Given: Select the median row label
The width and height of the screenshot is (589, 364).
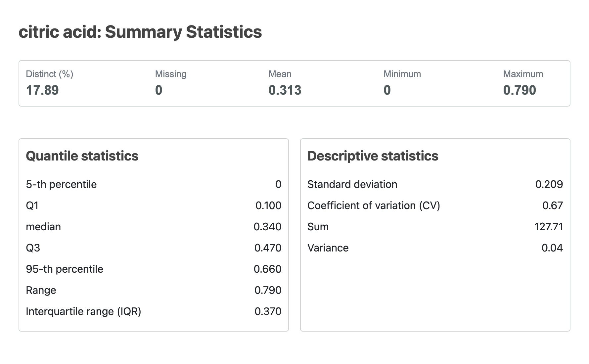Looking at the screenshot, I should coord(43,227).
